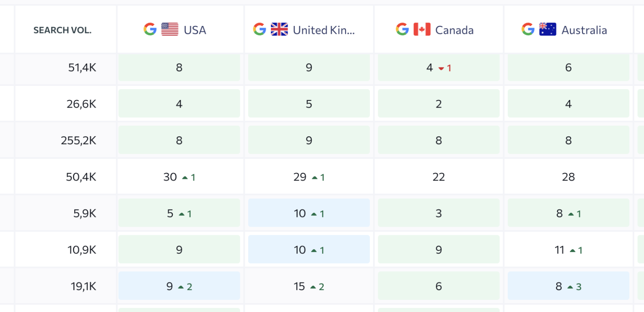Click the Google icon in the USA column header
The image size is (644, 312).
tap(150, 29)
